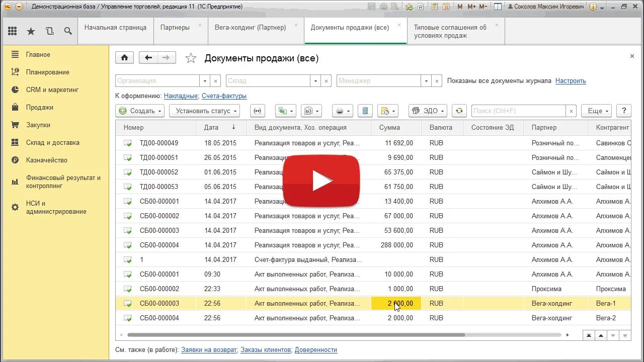The height and width of the screenshot is (362, 644).
Task: Open the Планирование section
Action: click(x=48, y=72)
